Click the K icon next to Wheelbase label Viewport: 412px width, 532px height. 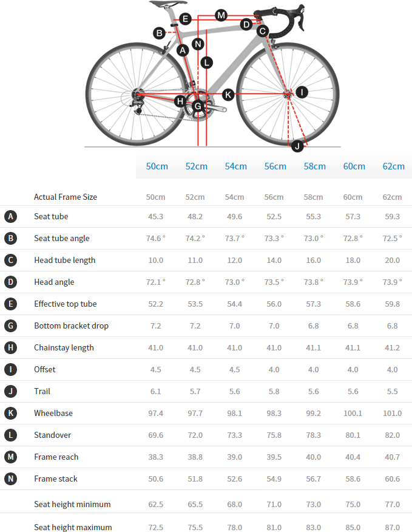click(x=10, y=414)
